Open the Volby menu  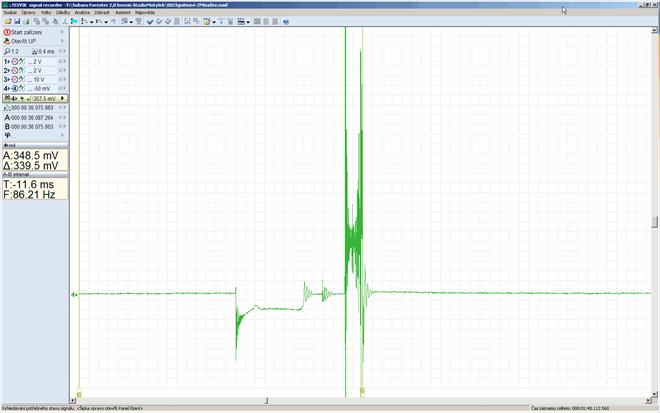(46, 13)
